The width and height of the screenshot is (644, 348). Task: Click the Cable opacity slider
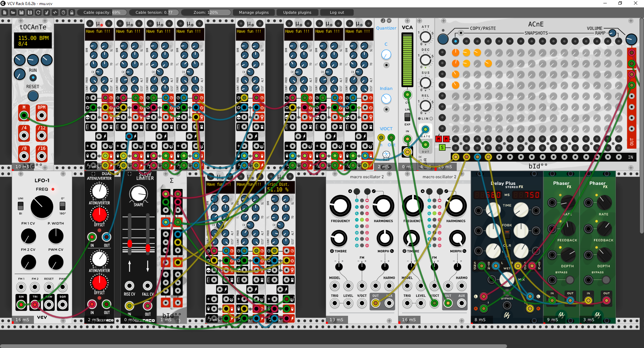pyautogui.click(x=102, y=12)
